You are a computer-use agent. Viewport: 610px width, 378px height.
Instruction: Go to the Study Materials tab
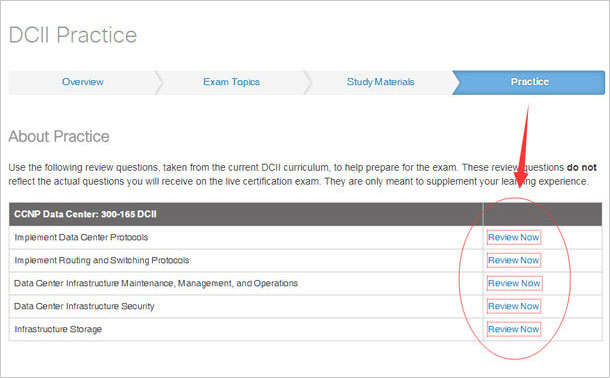(x=380, y=82)
